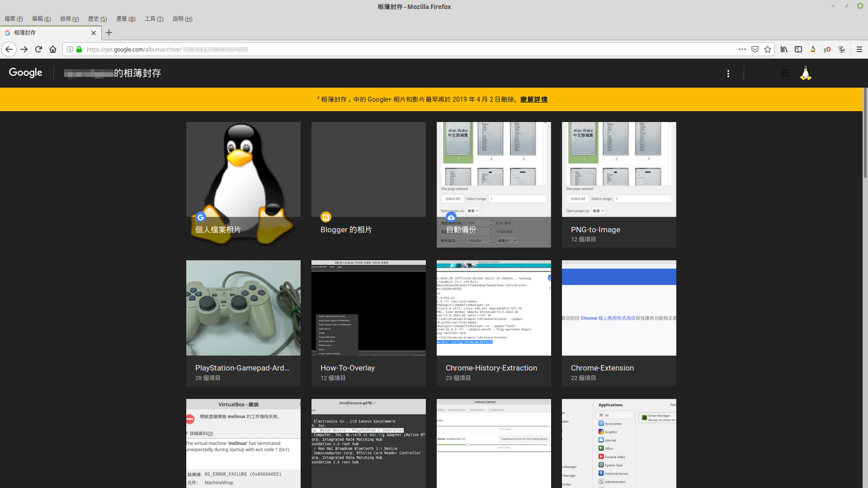Image resolution: width=868 pixels, height=488 pixels.
Task: Click the Google logo in the header
Action: pos(26,73)
